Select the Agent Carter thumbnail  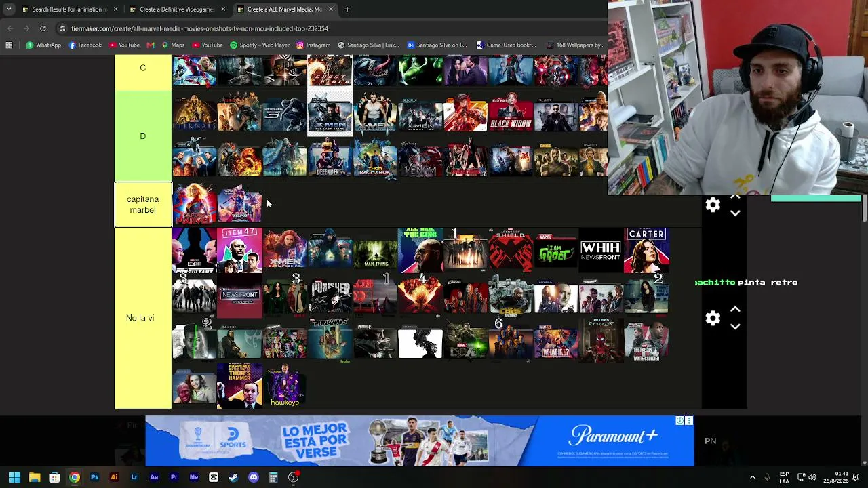pos(646,251)
